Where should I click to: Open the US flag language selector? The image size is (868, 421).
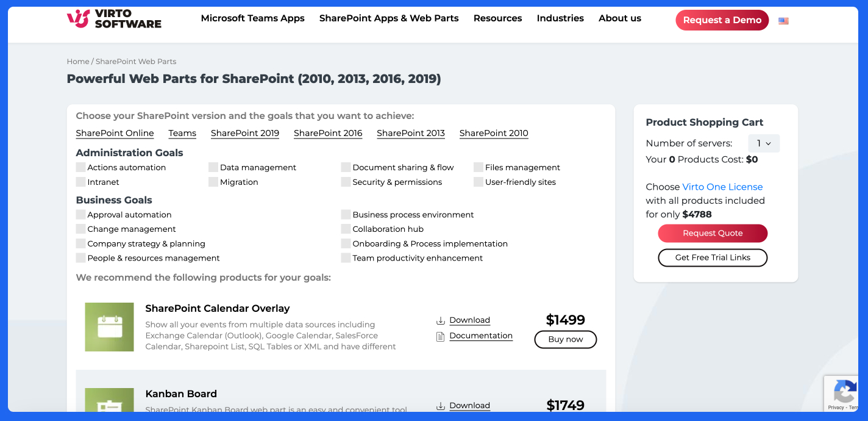click(783, 21)
